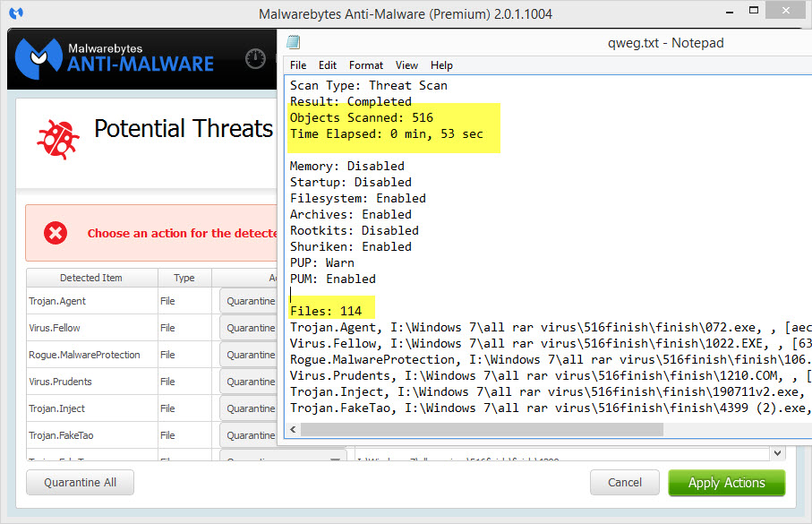The height and width of the screenshot is (524, 812).
Task: Sort by the Type column header
Action: (x=184, y=278)
